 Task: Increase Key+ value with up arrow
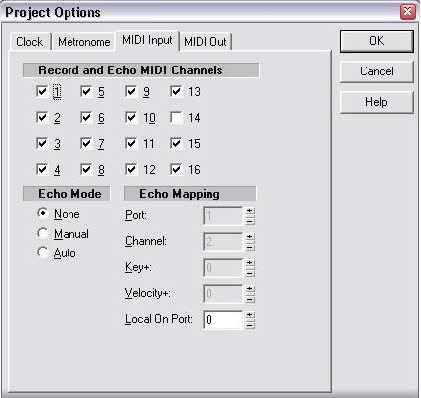click(250, 263)
